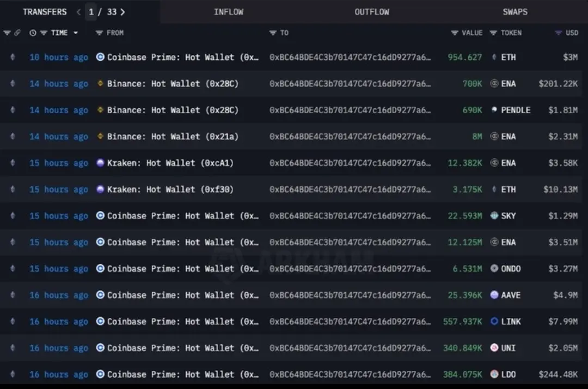Select the UNI token icon
This screenshot has height=389, width=588.
pyautogui.click(x=494, y=348)
